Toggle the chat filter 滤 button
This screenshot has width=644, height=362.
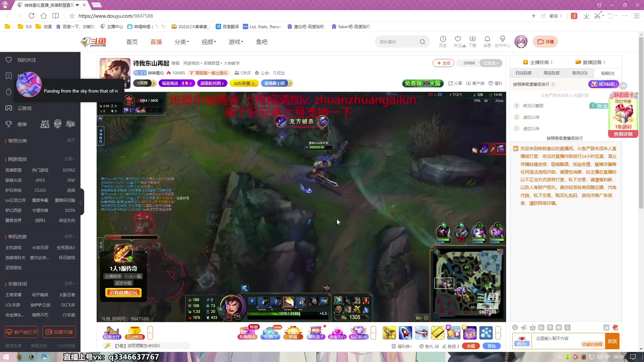pos(606,327)
